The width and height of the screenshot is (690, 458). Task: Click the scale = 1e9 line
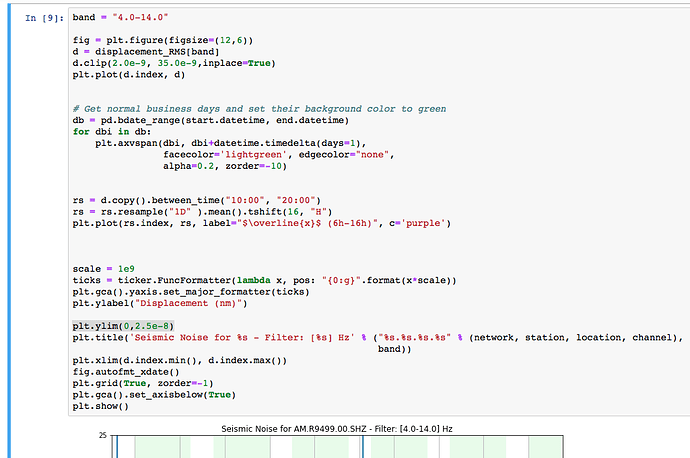103,269
